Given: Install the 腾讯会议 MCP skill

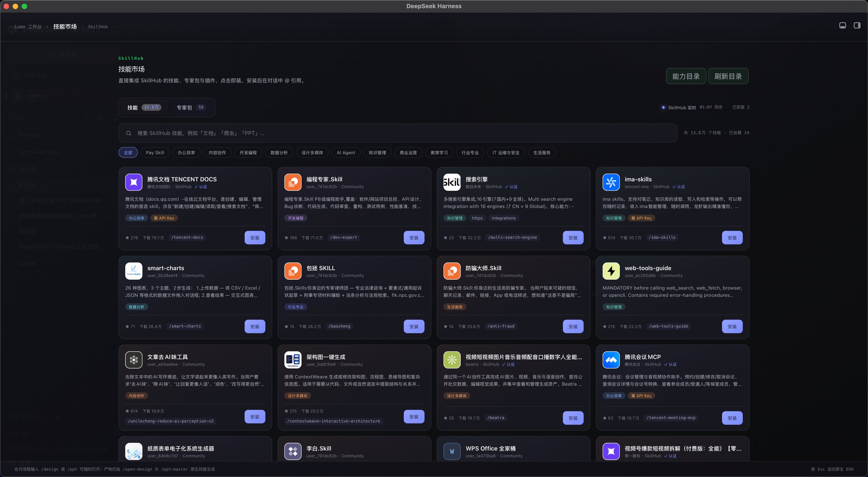Looking at the screenshot, I should (732, 418).
